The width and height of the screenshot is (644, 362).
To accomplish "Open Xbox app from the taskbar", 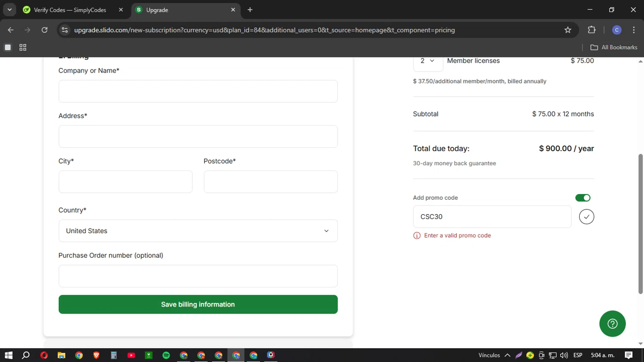I will (149, 355).
